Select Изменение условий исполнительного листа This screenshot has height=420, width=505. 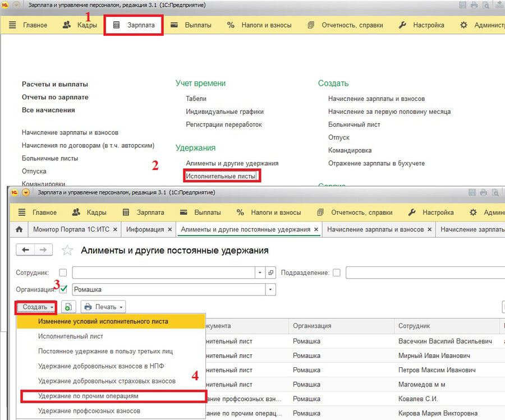click(x=111, y=321)
